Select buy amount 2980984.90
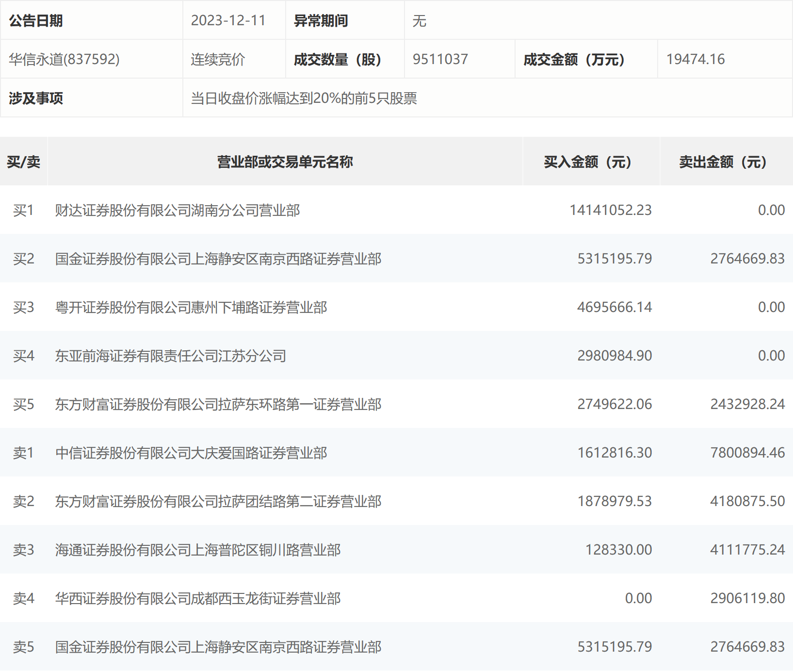793x672 pixels. click(615, 356)
